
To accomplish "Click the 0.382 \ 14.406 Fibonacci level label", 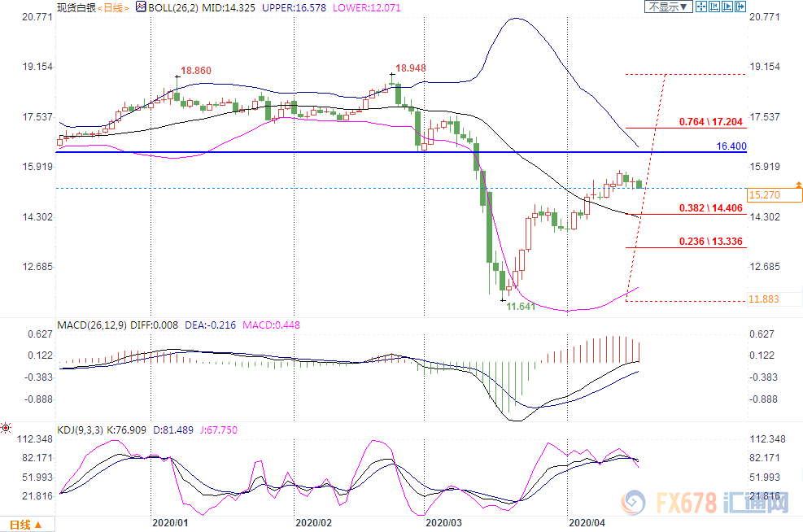I will pyautogui.click(x=711, y=208).
